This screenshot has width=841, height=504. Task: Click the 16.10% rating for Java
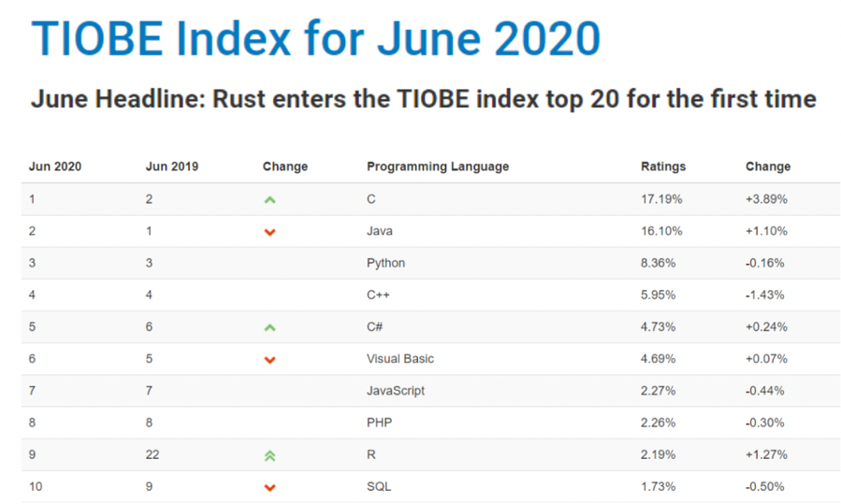(661, 231)
